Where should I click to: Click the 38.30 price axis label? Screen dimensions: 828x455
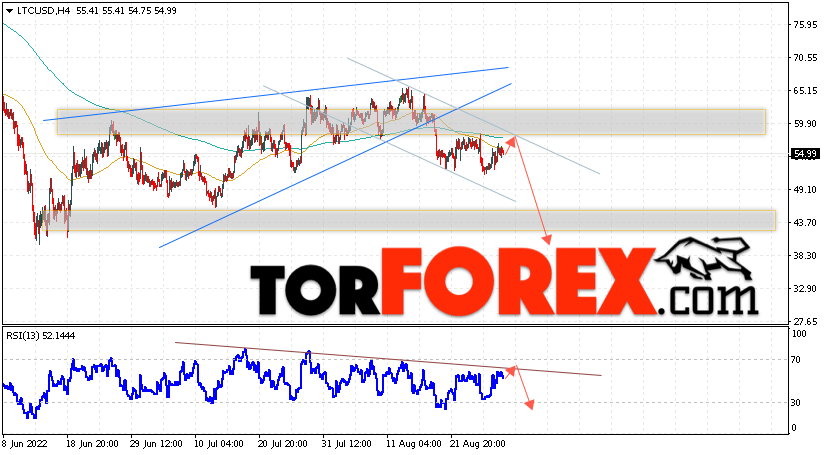pos(805,255)
